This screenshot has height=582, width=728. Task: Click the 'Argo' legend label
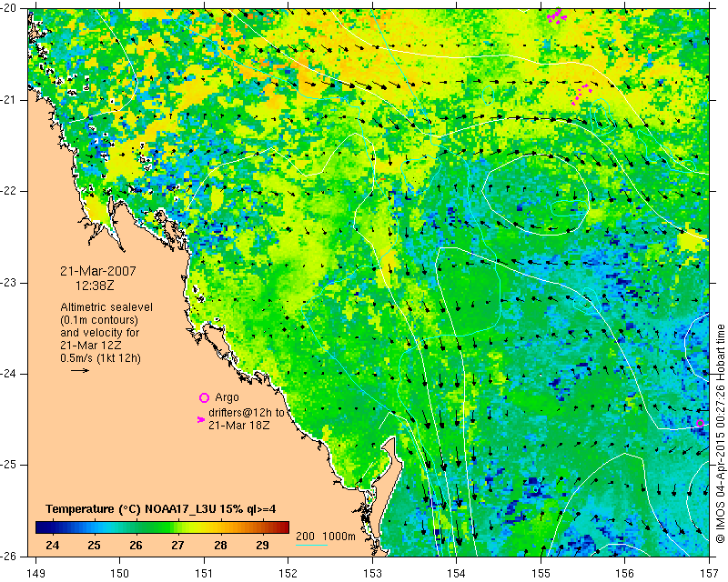[227, 397]
